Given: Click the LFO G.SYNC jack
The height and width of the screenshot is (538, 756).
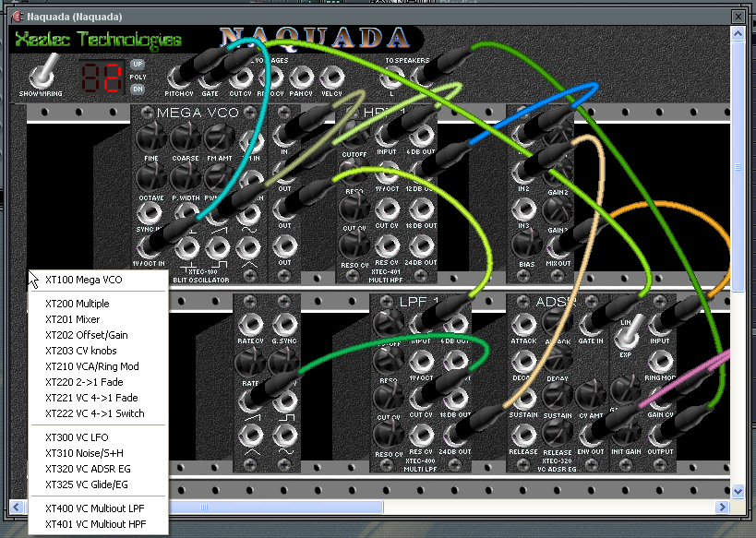Looking at the screenshot, I should (x=285, y=325).
